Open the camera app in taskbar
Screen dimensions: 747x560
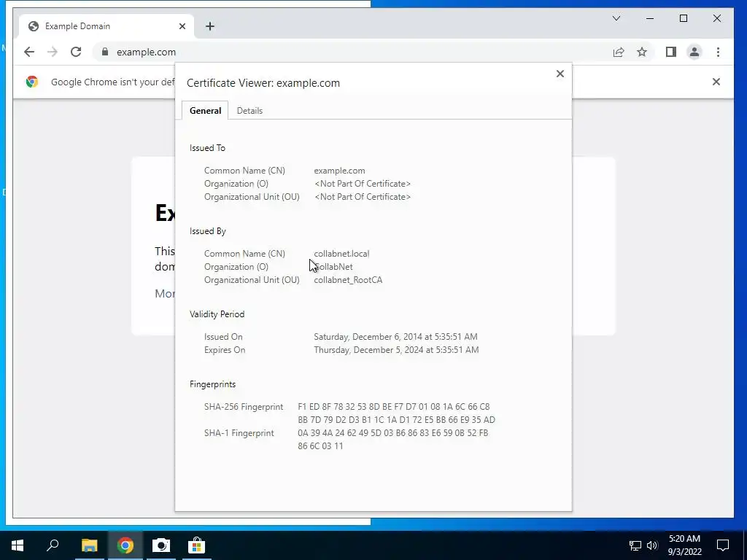click(x=161, y=545)
